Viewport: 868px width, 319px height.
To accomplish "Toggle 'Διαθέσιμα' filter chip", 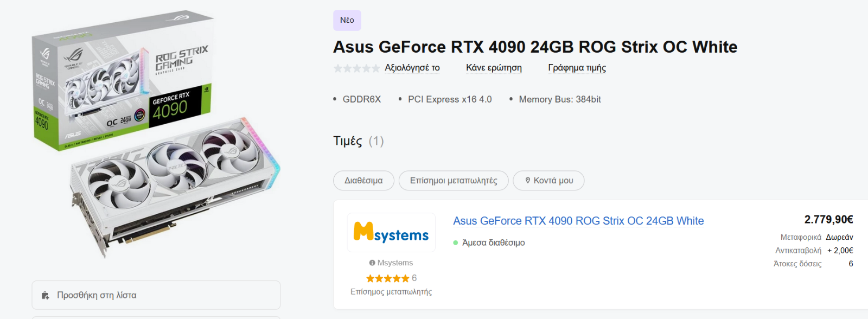I will 363,181.
